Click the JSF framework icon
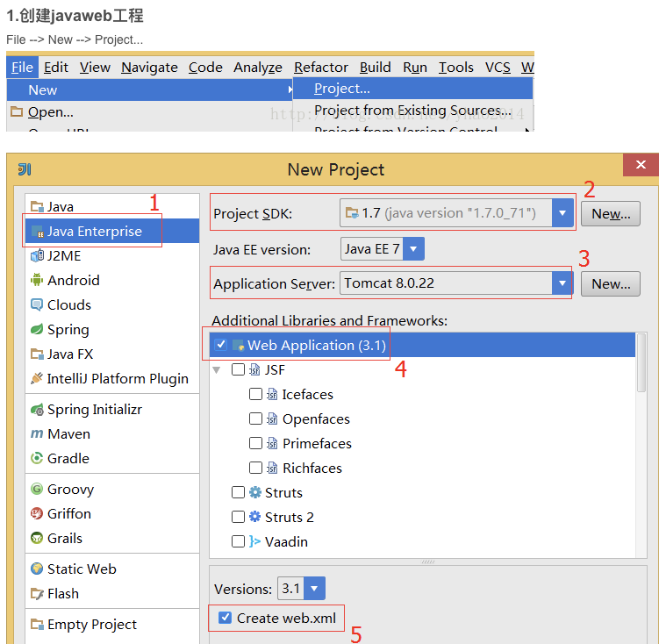The image size is (659, 644). pos(254,369)
